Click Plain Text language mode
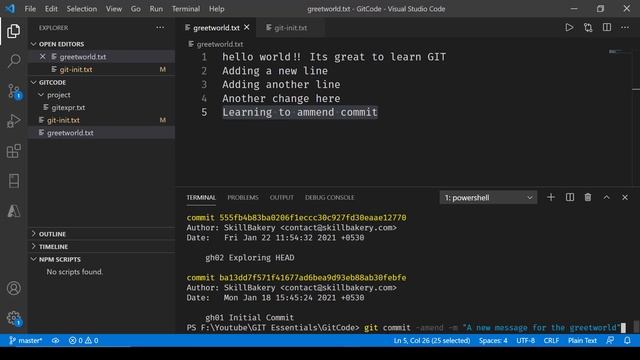640x360 pixels. point(582,340)
